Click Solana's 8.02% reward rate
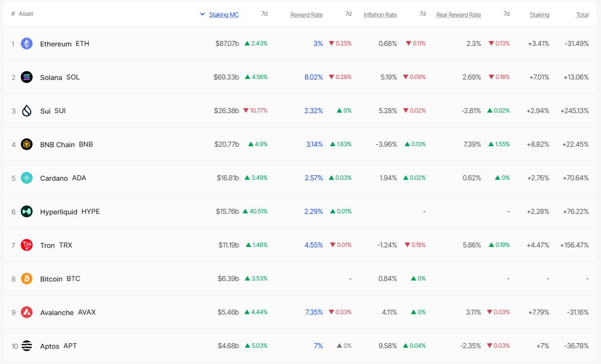 pos(314,77)
